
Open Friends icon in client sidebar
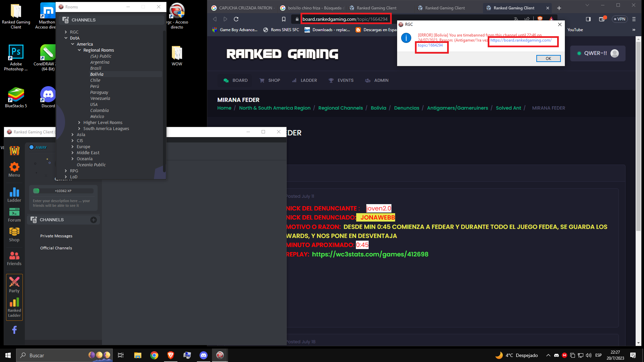click(14, 258)
